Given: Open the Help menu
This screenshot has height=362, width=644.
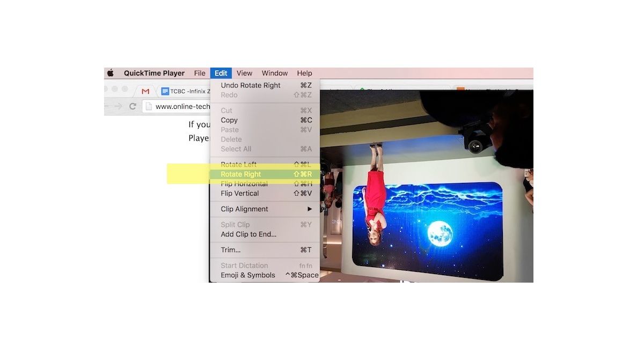Looking at the screenshot, I should (x=304, y=73).
